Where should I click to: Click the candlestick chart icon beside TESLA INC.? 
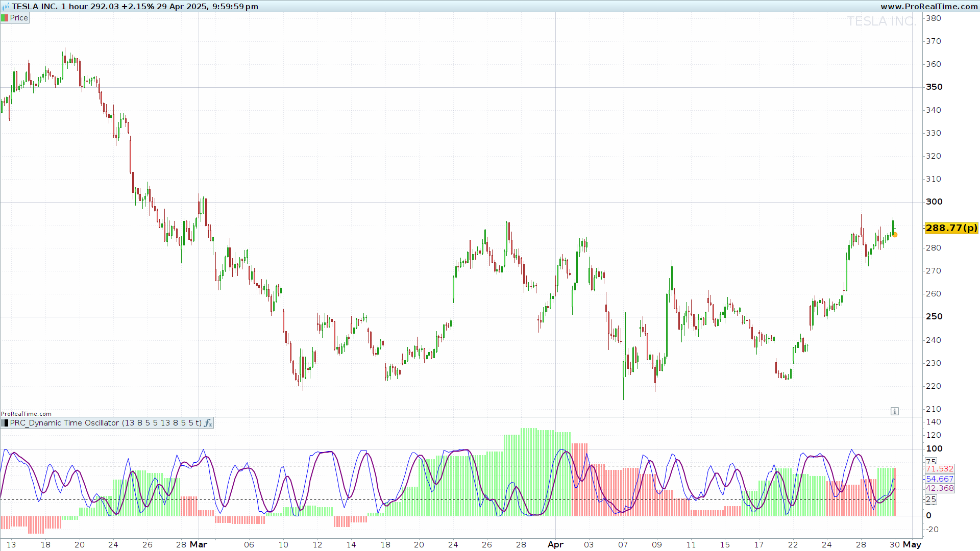pyautogui.click(x=6, y=7)
